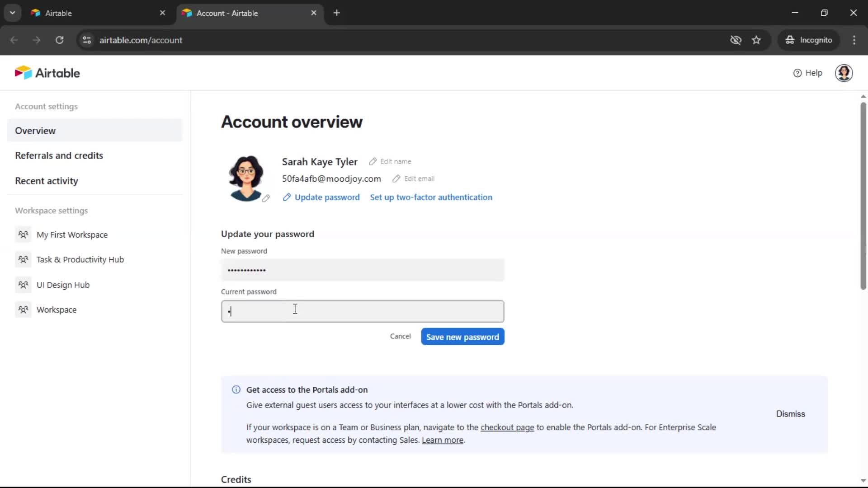Click the Account overview heading
Viewport: 868px width, 488px height.
coord(292,122)
